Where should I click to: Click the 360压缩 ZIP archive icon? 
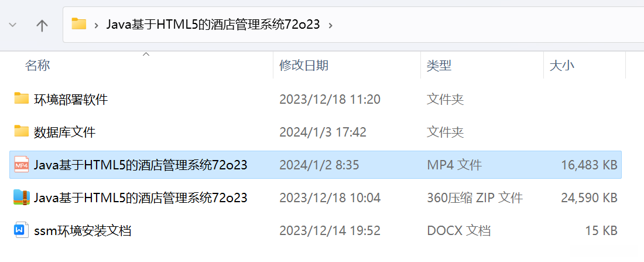coord(21,198)
